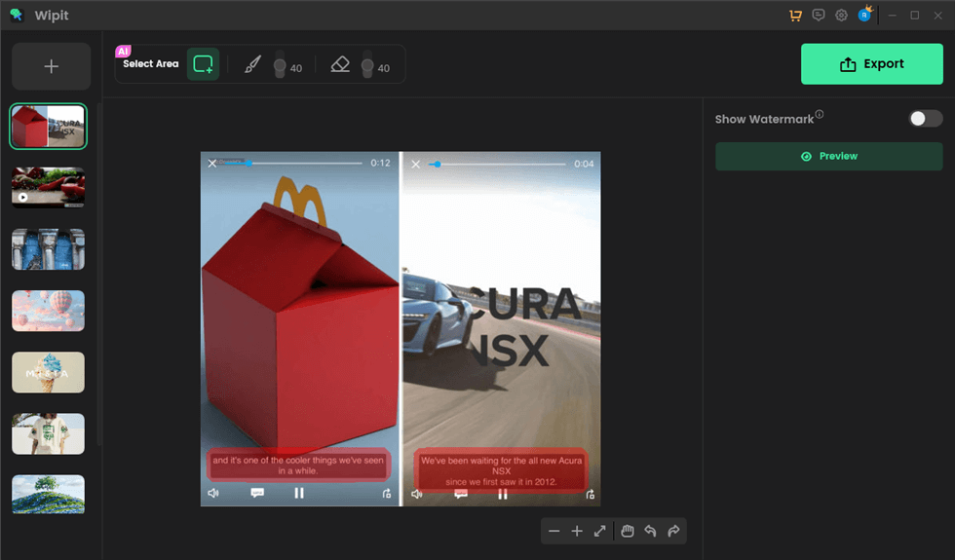
Task: Choose the eraser tool
Action: coord(340,64)
